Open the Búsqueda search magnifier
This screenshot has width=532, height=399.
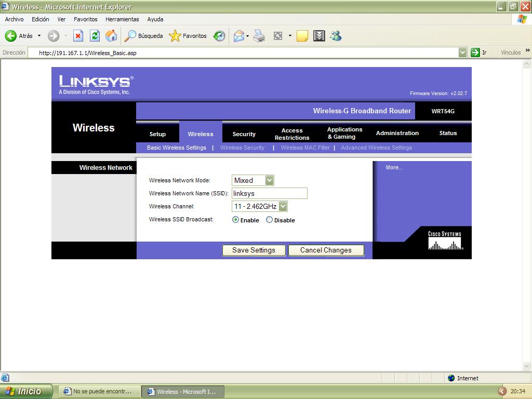click(x=130, y=36)
